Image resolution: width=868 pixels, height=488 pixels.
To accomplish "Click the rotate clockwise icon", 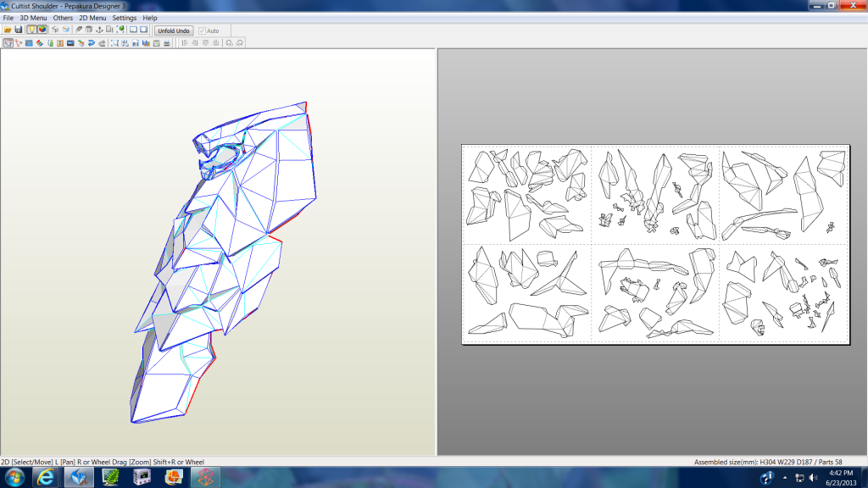I will (x=240, y=42).
